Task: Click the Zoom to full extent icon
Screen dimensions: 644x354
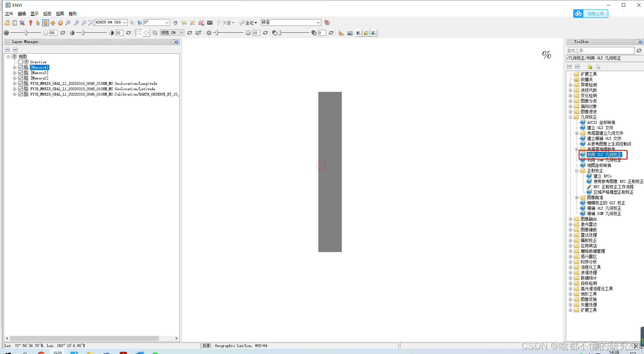Action: pos(91,23)
